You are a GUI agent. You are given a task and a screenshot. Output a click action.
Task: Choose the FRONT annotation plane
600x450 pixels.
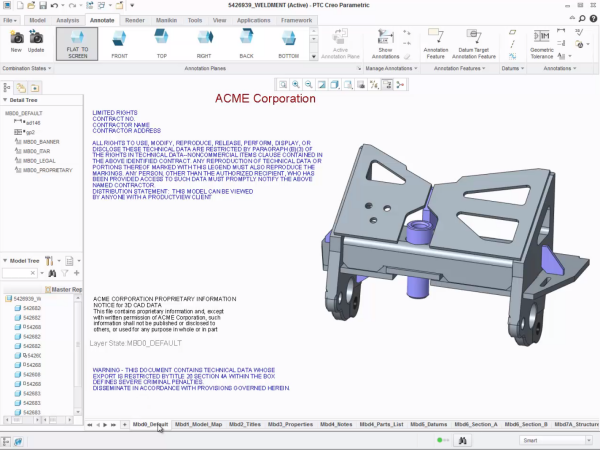click(x=119, y=44)
